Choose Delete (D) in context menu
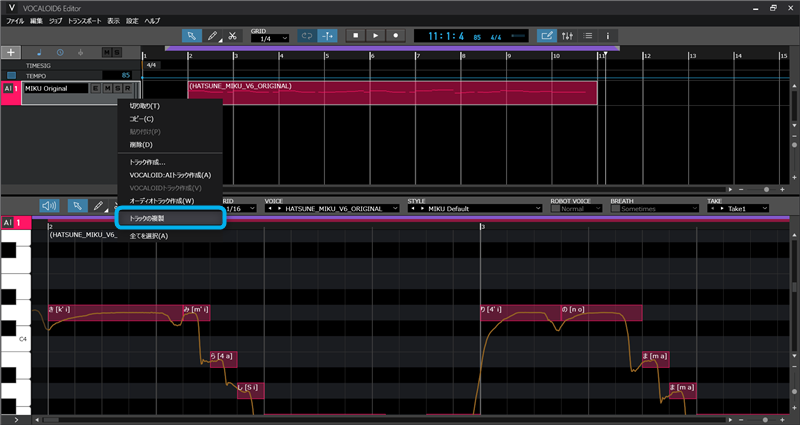The height and width of the screenshot is (425, 800). pyautogui.click(x=170, y=145)
